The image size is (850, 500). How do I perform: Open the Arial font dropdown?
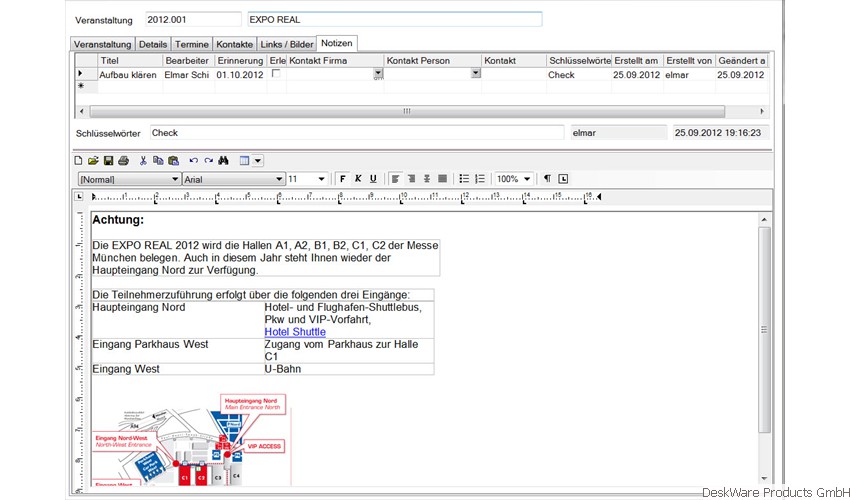[279, 179]
